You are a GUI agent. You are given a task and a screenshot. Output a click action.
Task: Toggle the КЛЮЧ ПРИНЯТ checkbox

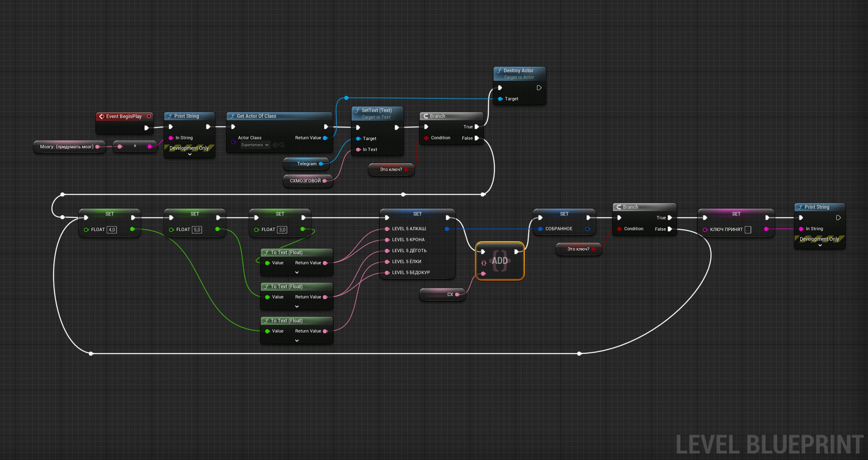point(748,230)
